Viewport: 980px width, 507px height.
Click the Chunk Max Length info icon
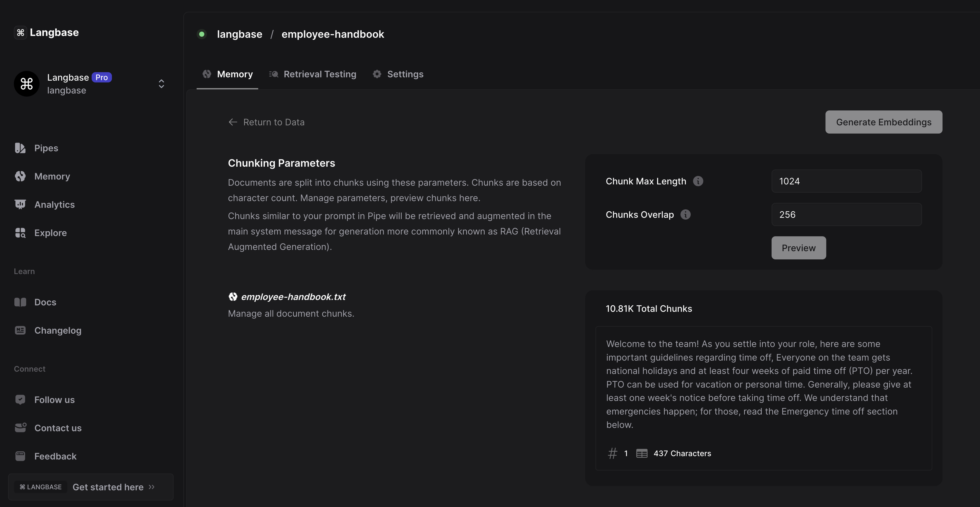point(698,181)
